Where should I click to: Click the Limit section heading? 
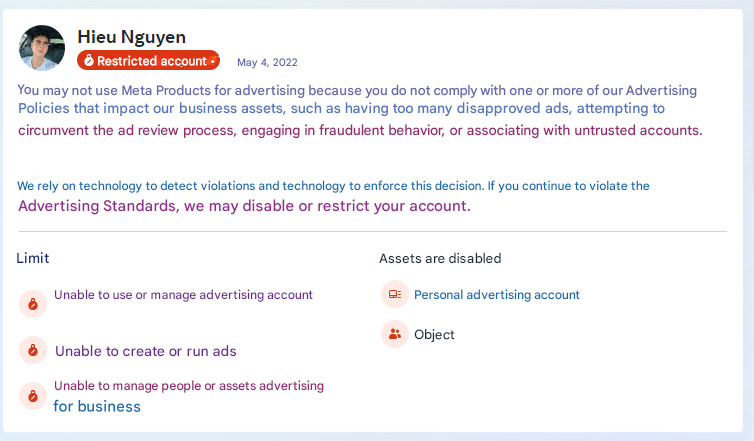[x=33, y=258]
